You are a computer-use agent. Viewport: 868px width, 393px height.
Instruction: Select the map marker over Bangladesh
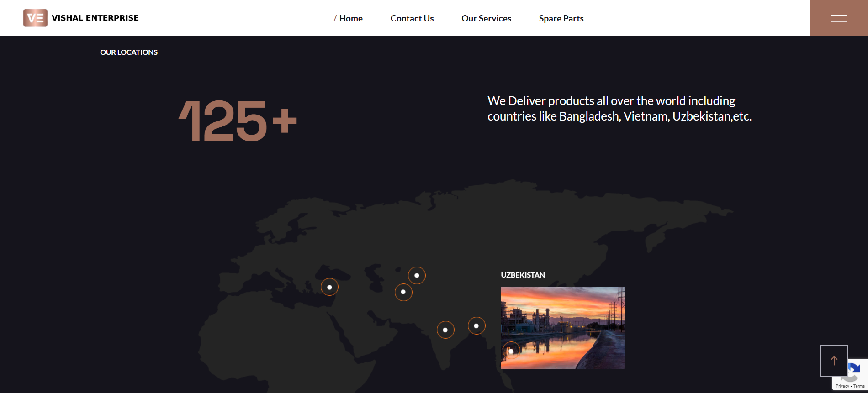(476, 325)
